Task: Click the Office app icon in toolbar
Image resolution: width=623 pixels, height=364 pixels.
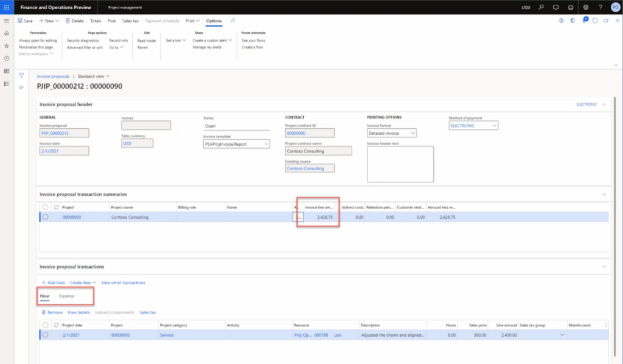Action: (x=573, y=21)
